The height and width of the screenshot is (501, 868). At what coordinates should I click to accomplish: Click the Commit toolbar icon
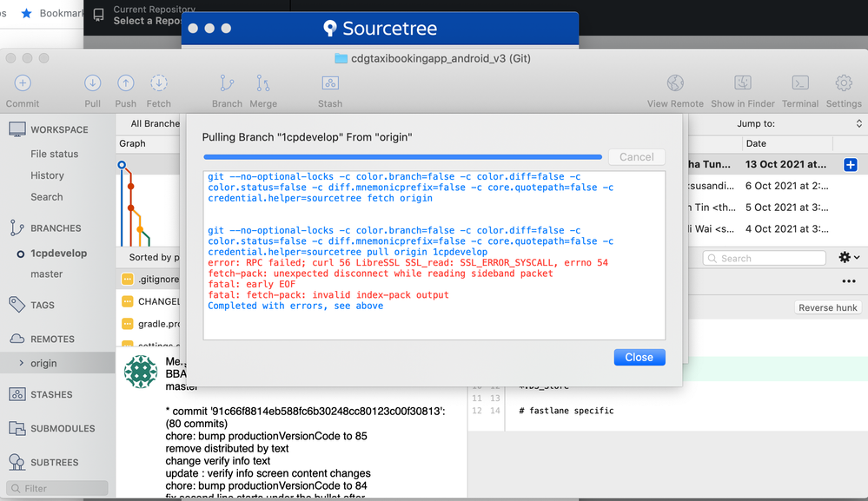[22, 83]
